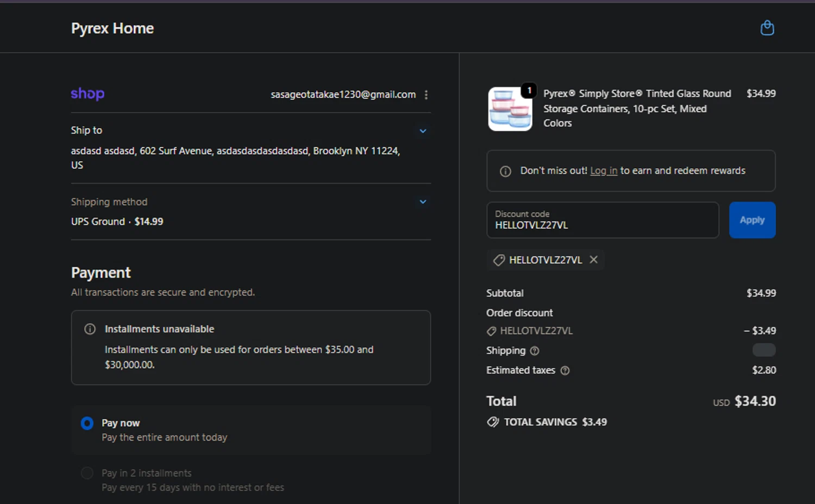Expand the Shipping method section

423,202
